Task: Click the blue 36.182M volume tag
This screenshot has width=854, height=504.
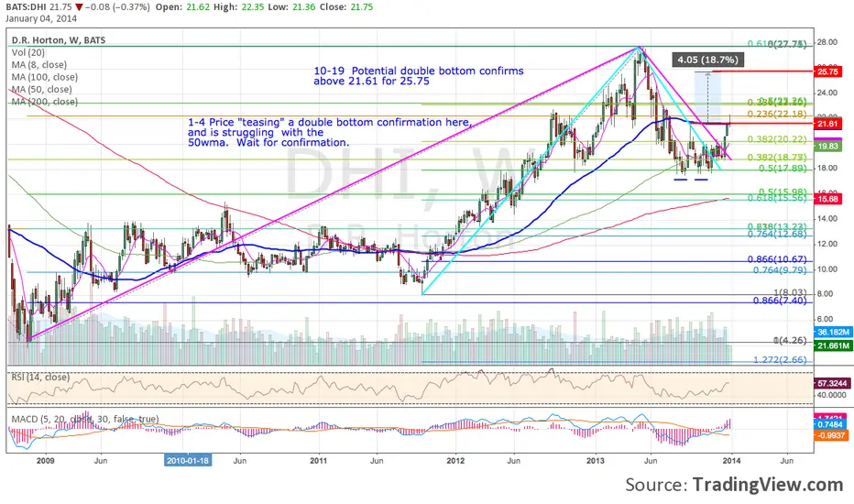Action: pyautogui.click(x=833, y=332)
